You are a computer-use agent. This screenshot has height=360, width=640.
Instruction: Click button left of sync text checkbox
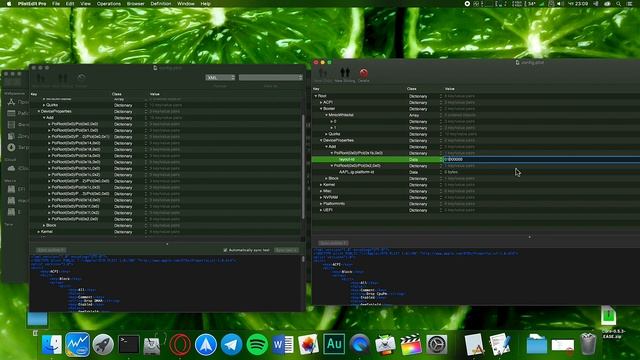click(x=51, y=250)
